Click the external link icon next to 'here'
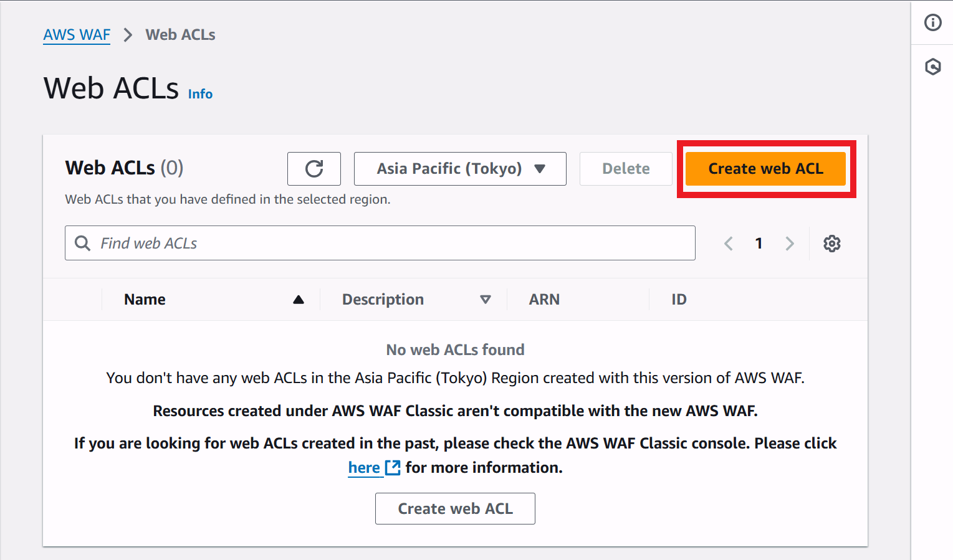The image size is (953, 560). 393,468
